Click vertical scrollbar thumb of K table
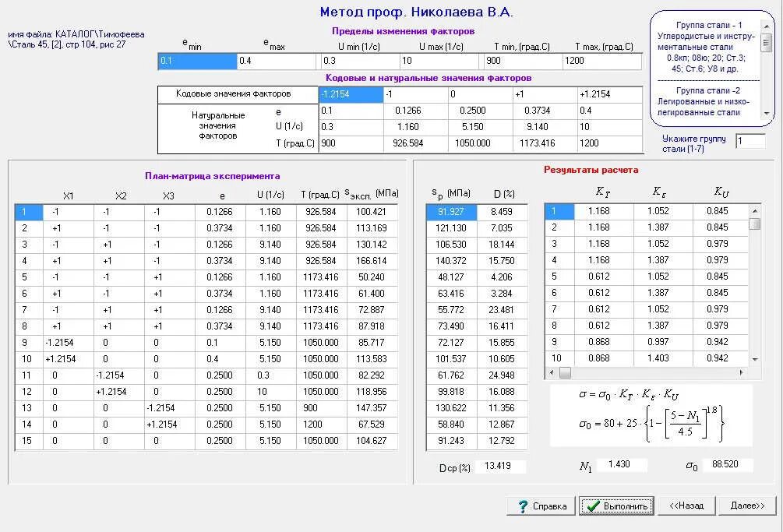Screen dimensions: 783x532 (755, 224)
